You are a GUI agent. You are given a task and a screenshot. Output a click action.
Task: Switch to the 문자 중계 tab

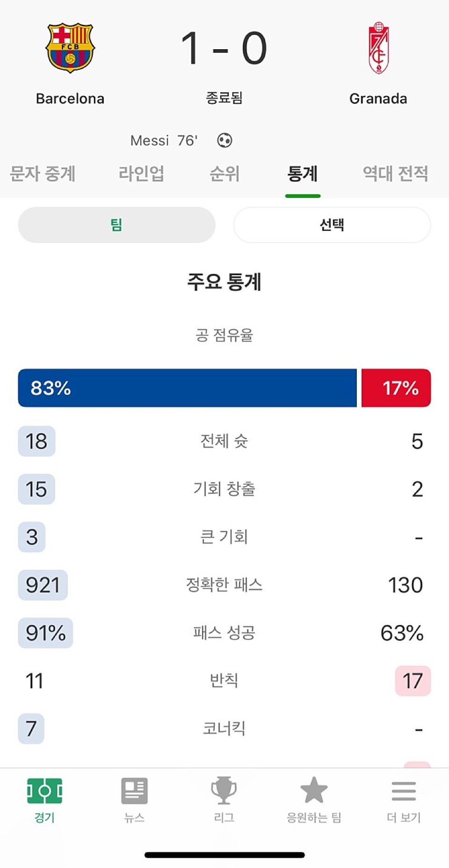43,174
